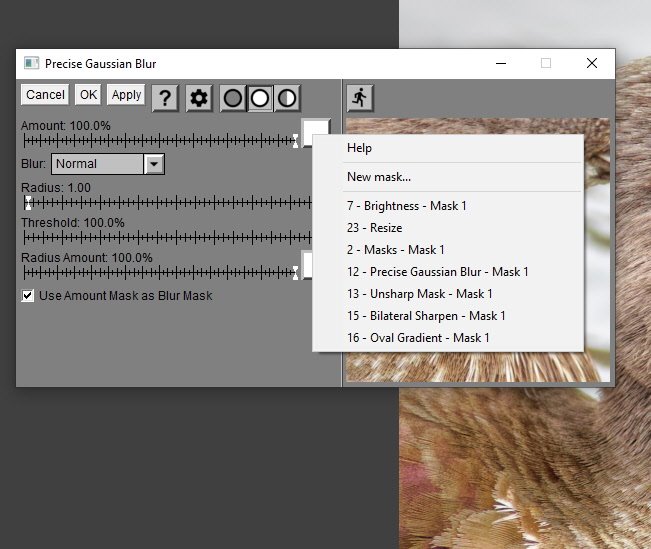Click the Apply button
The image size is (651, 549).
click(x=126, y=95)
